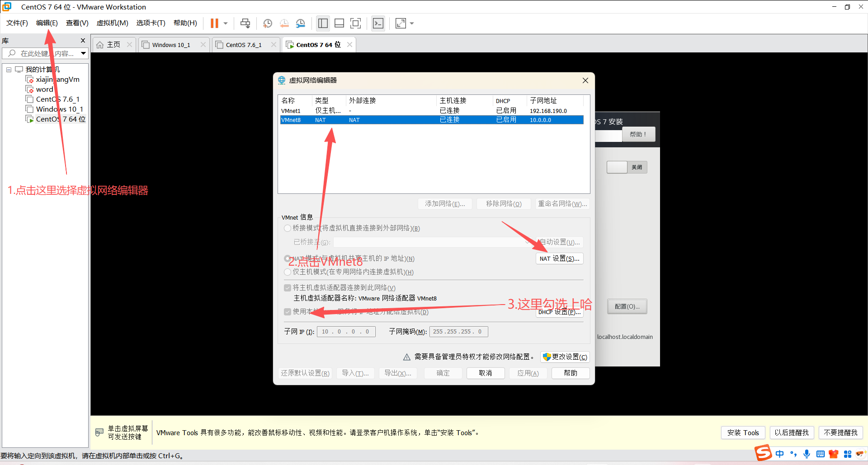868x465 pixels.
Task: Select the VMnet8 NAT row
Action: [x=431, y=120]
